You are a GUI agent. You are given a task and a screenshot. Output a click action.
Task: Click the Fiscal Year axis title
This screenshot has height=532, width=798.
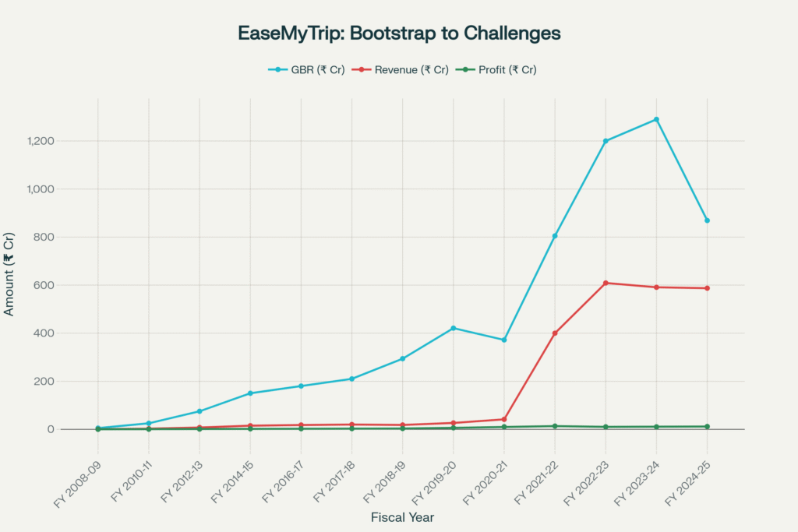(x=402, y=517)
